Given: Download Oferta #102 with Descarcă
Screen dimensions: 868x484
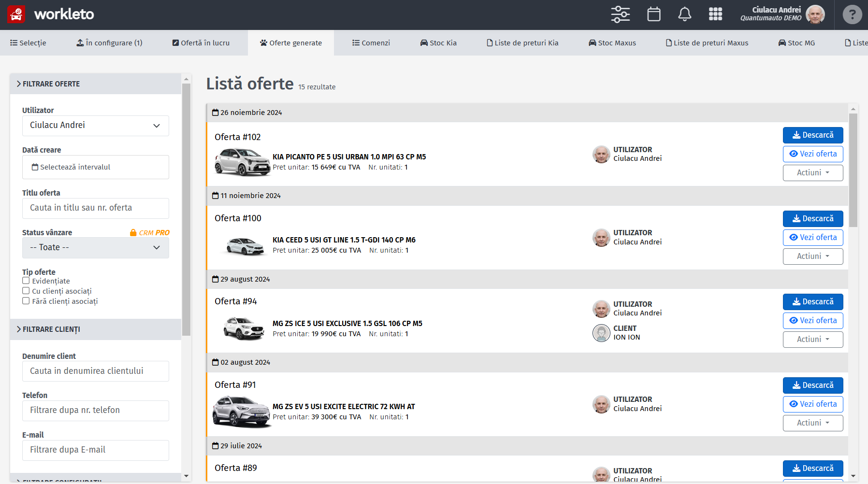Looking at the screenshot, I should [x=813, y=135].
